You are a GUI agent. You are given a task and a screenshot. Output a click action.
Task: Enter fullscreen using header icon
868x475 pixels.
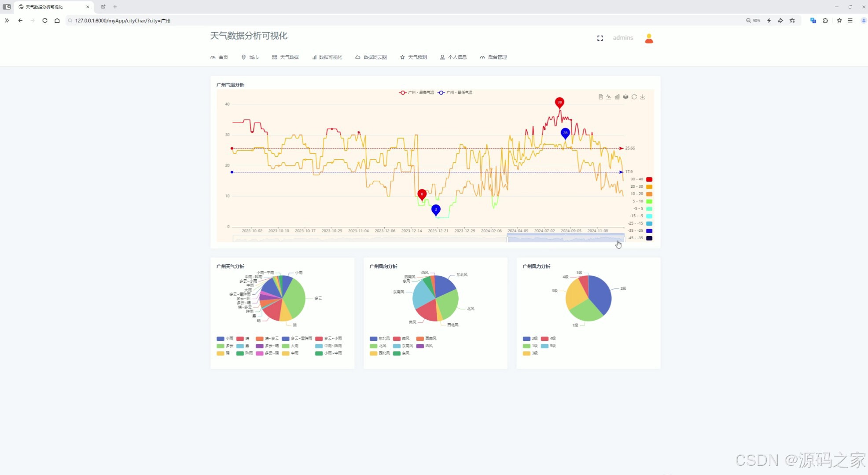(600, 38)
